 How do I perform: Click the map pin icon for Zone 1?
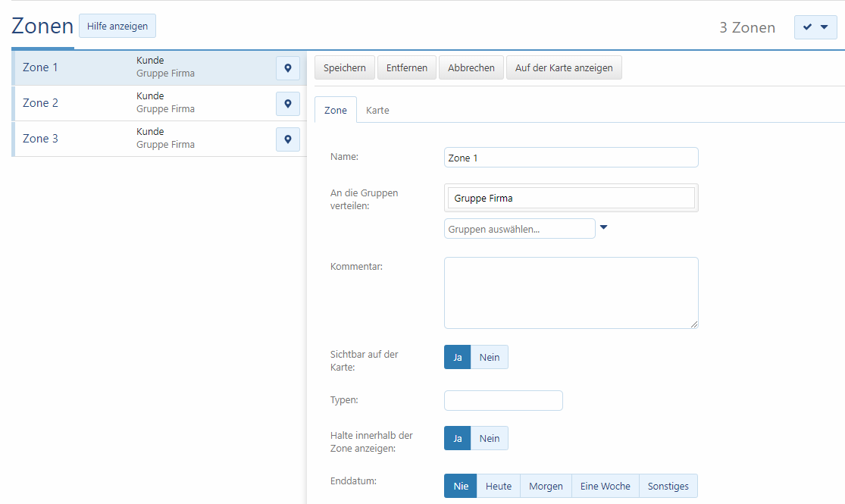point(288,68)
